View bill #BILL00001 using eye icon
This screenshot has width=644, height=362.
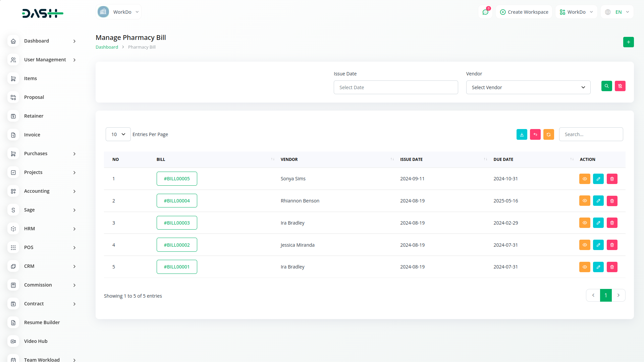[x=584, y=267]
